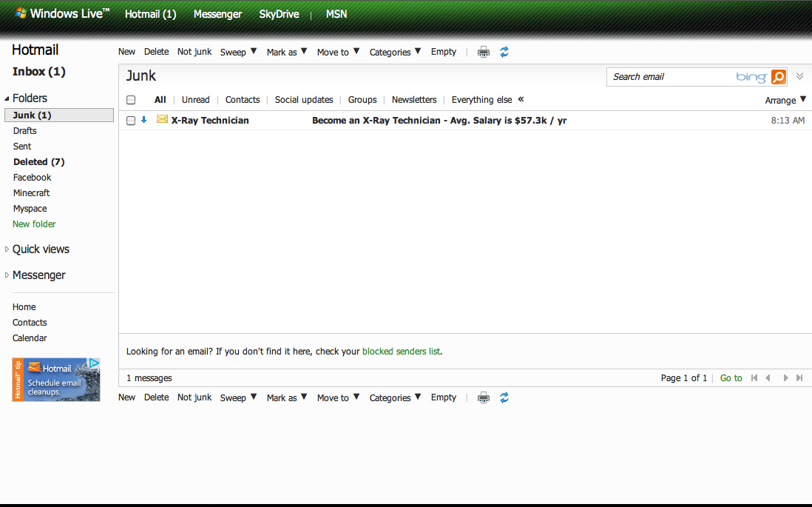The width and height of the screenshot is (812, 507).
Task: Filter messages by Groups
Action: 362,99
